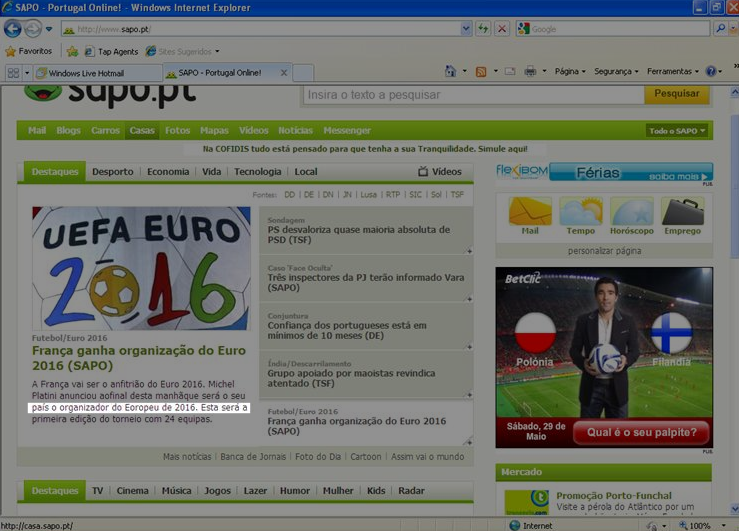The height and width of the screenshot is (531, 739).
Task: Click 'Qual é o seu palpite?' button
Action: (641, 432)
